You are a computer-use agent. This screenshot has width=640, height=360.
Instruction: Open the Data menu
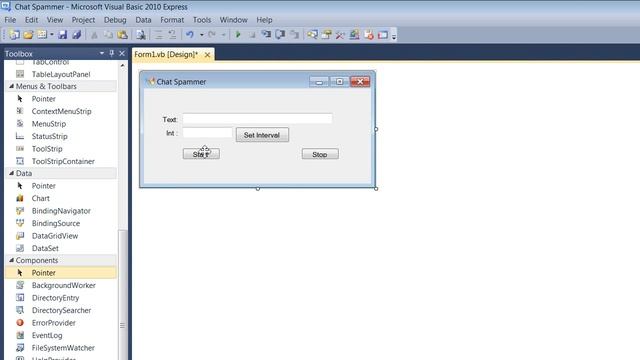143,20
